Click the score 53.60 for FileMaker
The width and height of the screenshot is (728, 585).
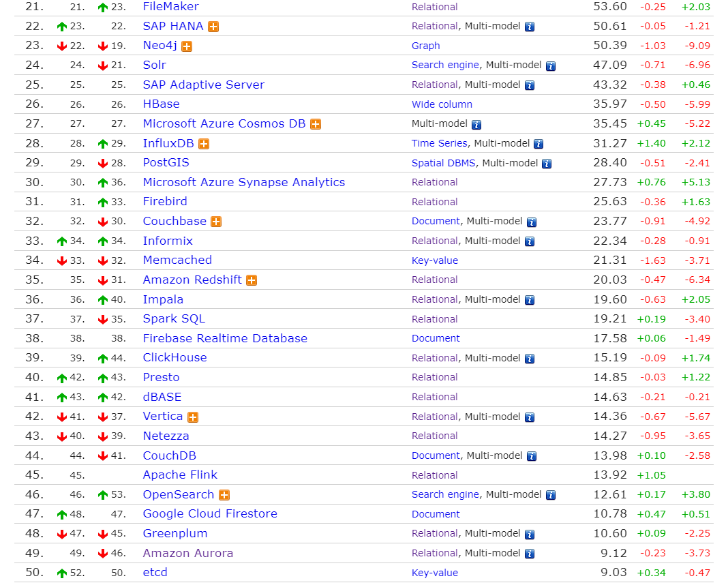click(610, 7)
